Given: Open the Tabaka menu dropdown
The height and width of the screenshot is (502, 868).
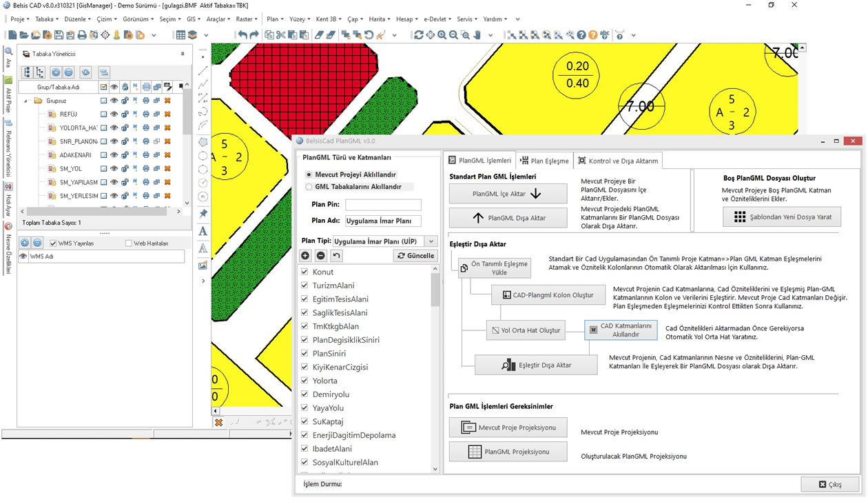Looking at the screenshot, I should tap(47, 19).
